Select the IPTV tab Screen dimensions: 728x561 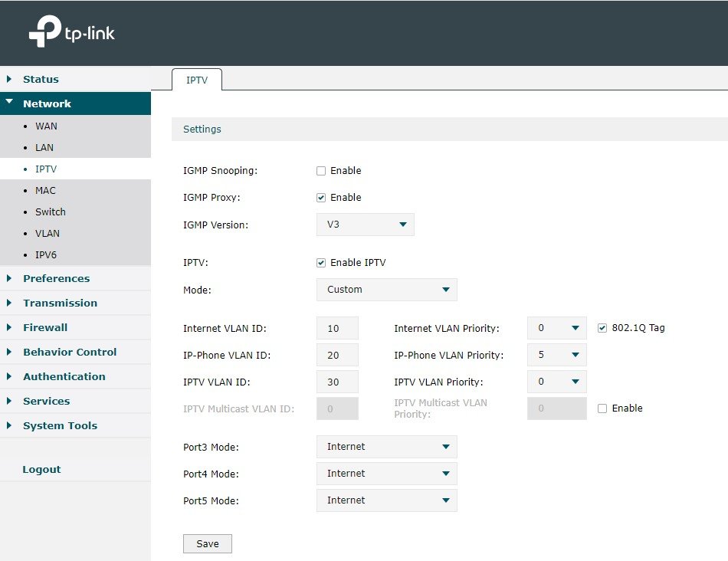197,80
